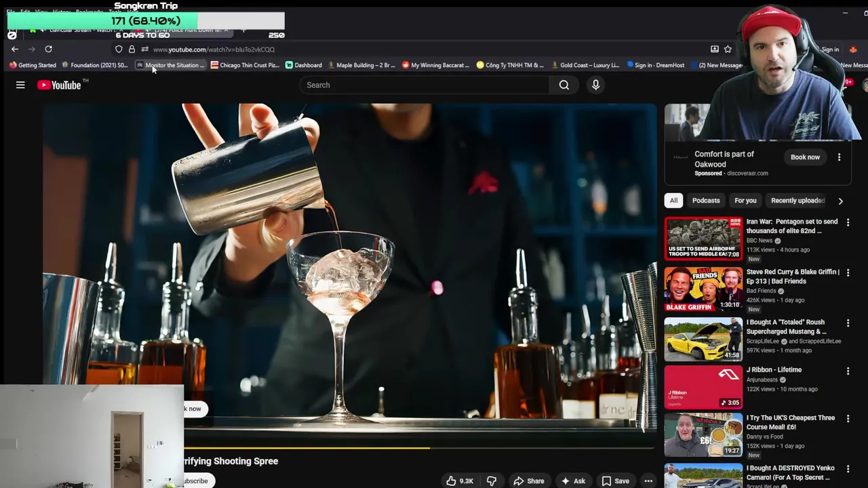This screenshot has width=868, height=488.
Task: Play the Blake Griffin Bad Friends thumbnail
Action: pyautogui.click(x=703, y=289)
